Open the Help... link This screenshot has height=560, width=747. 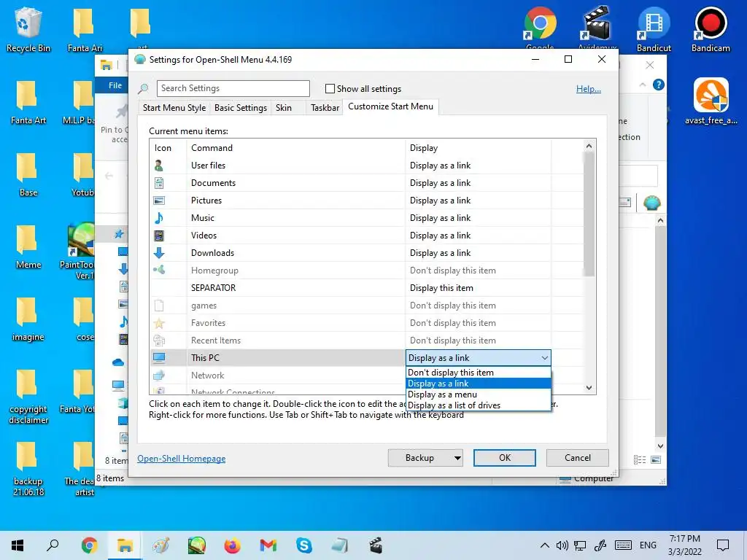pyautogui.click(x=589, y=89)
